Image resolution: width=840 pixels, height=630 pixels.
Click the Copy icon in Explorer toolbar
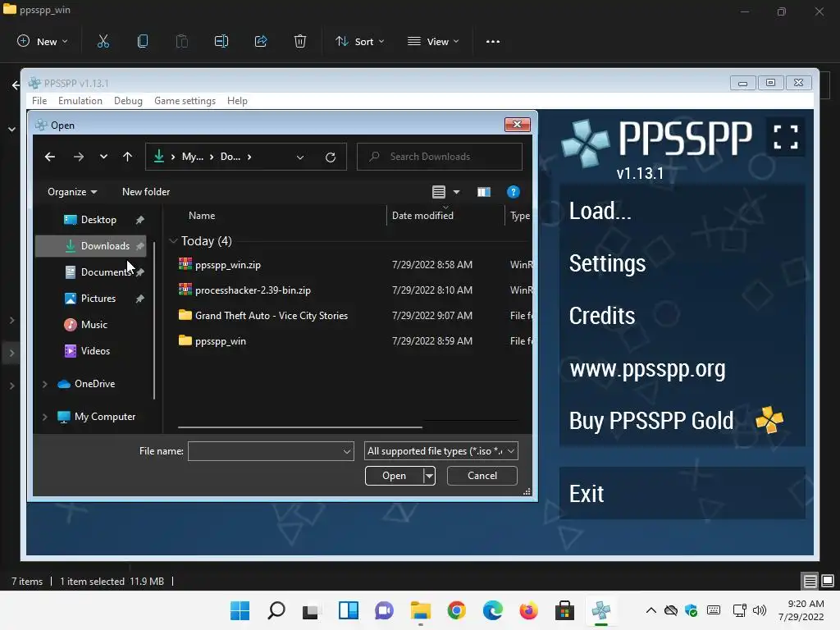(x=143, y=41)
